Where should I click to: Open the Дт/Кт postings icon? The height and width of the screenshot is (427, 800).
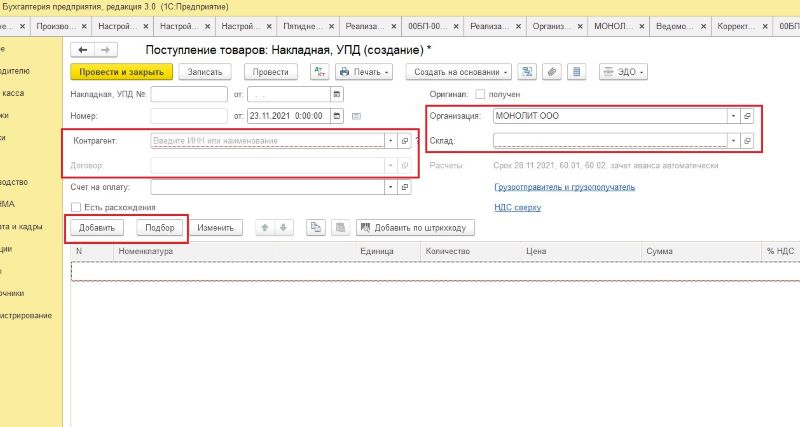319,72
